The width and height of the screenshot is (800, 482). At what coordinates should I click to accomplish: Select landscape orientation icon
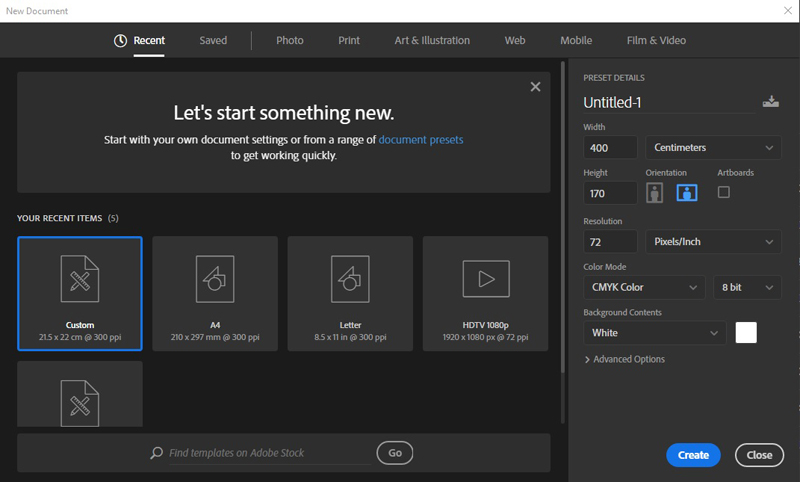tap(686, 193)
